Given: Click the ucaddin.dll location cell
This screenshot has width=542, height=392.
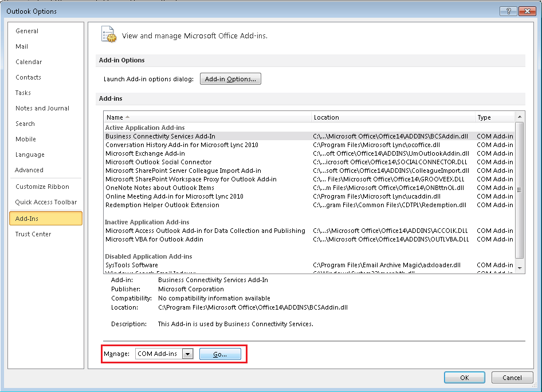Looking at the screenshot, I should [x=376, y=196].
